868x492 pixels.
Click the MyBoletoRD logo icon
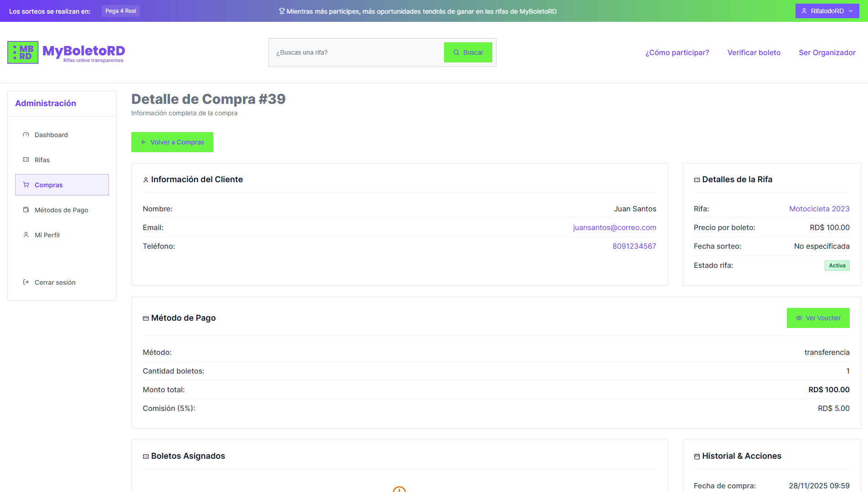tap(23, 52)
